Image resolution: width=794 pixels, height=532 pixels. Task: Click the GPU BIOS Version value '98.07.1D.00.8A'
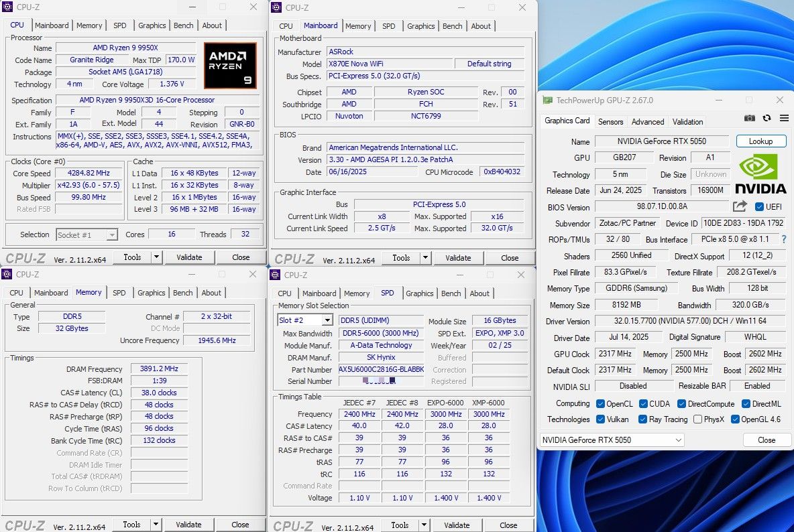[x=662, y=206]
